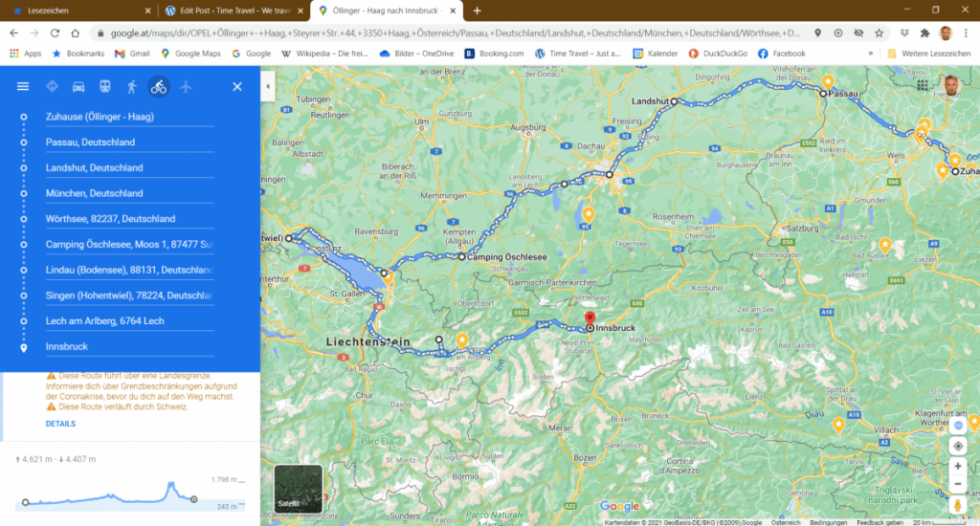Viewport: 980px width, 526px height.
Task: Choose the walking travel mode
Action: click(x=131, y=87)
